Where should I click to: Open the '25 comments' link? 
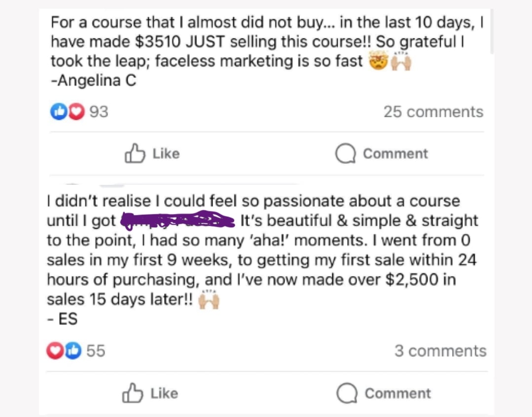pyautogui.click(x=433, y=112)
